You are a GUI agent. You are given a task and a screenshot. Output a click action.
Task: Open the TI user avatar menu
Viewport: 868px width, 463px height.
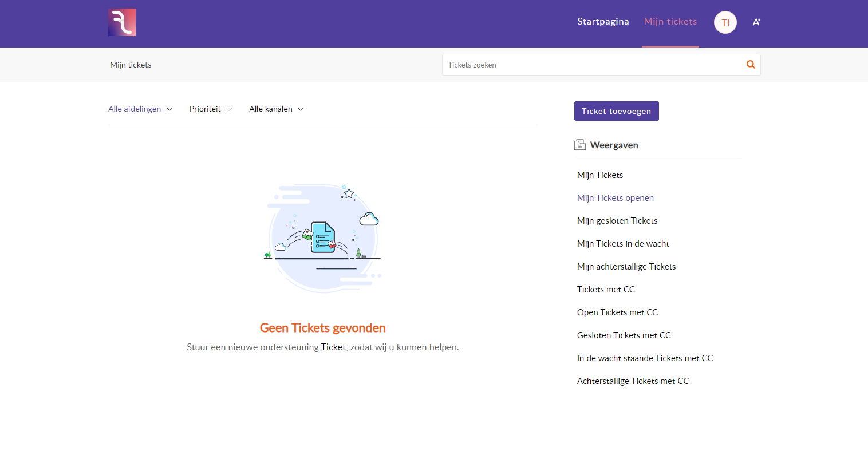click(725, 22)
